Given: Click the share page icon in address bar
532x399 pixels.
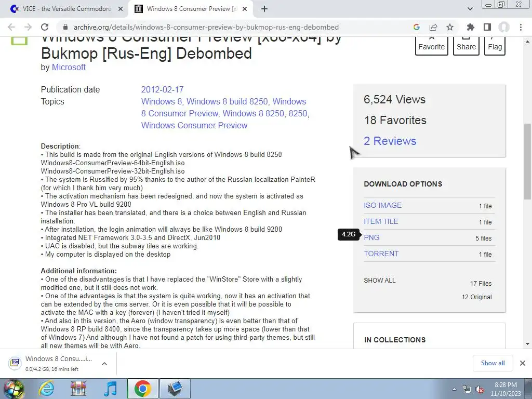Looking at the screenshot, I should [433, 27].
